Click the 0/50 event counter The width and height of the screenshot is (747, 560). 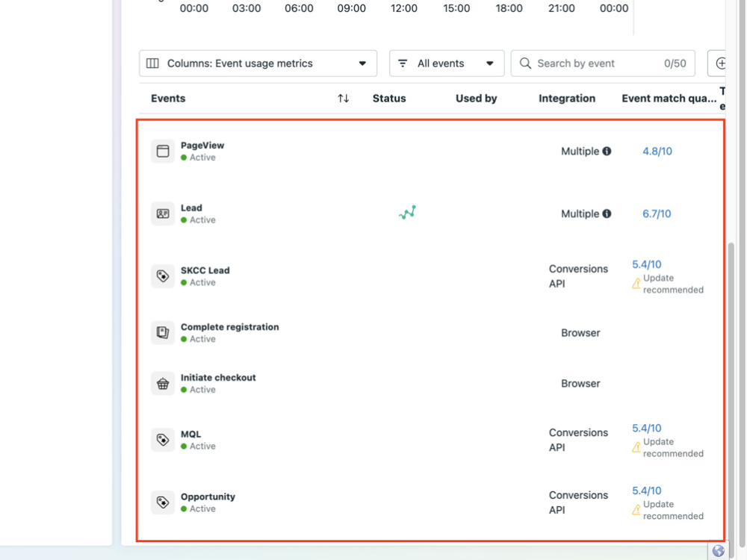pos(675,63)
